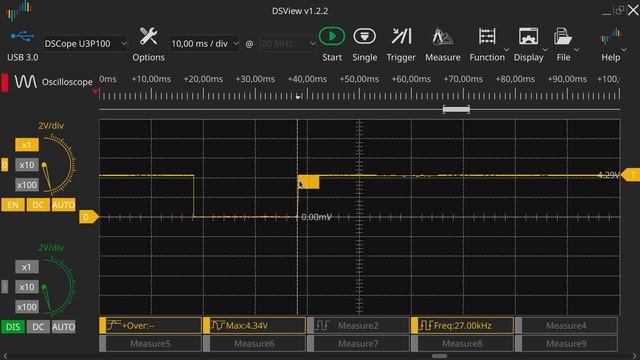Click the red trigger position marker on the ruler
Image resolution: width=640 pixels, height=360 pixels.
pyautogui.click(x=95, y=91)
